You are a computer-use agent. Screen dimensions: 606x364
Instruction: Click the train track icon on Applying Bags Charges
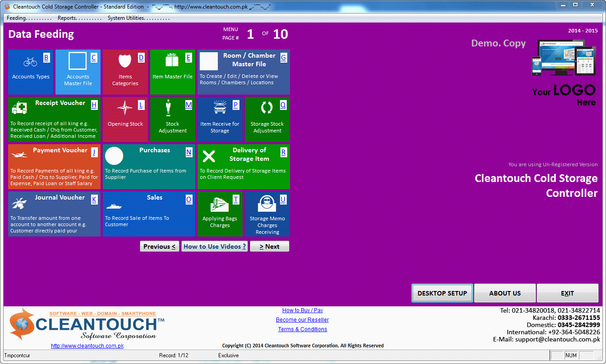click(x=220, y=204)
